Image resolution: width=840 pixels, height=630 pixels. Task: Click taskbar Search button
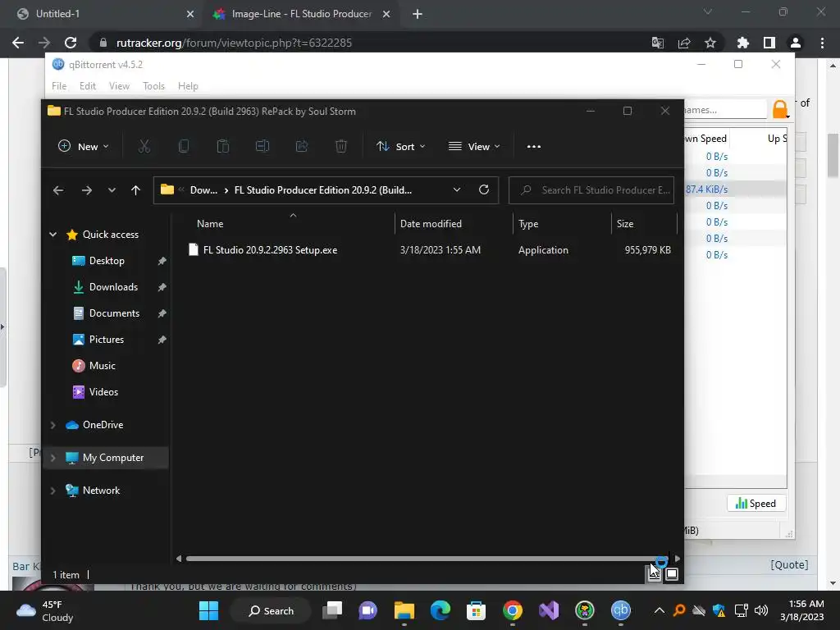pyautogui.click(x=271, y=610)
